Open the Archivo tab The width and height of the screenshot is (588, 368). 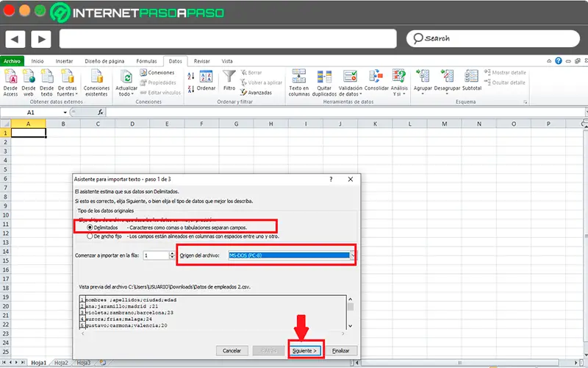pyautogui.click(x=12, y=61)
